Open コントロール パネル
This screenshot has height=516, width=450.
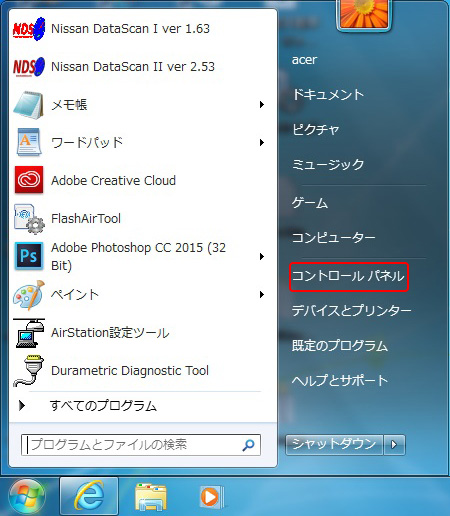(349, 277)
